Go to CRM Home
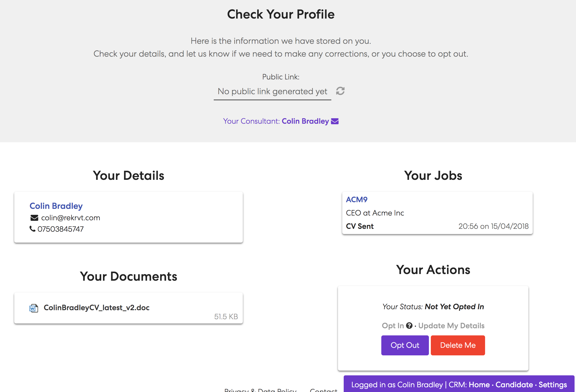Screen dimensions: 576x392 click(479, 385)
